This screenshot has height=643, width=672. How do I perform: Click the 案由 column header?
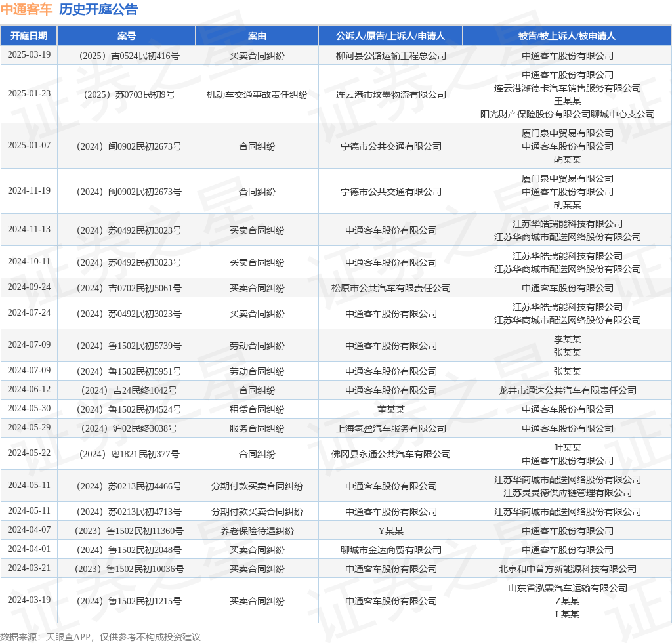[x=257, y=36]
